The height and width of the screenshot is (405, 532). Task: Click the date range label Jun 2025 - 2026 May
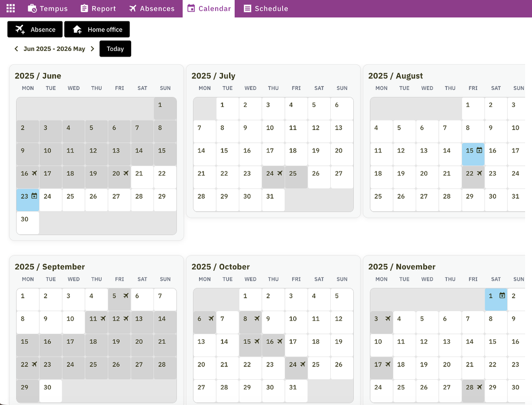(x=54, y=49)
